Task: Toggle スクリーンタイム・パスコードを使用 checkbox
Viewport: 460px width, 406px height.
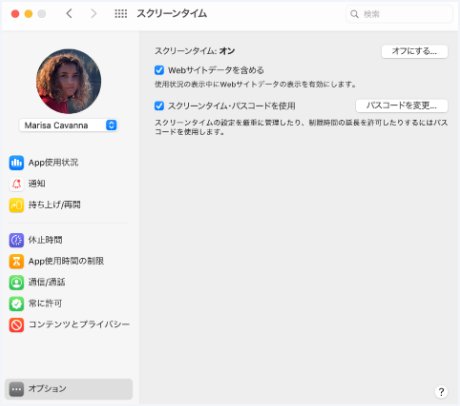Action: [x=159, y=106]
